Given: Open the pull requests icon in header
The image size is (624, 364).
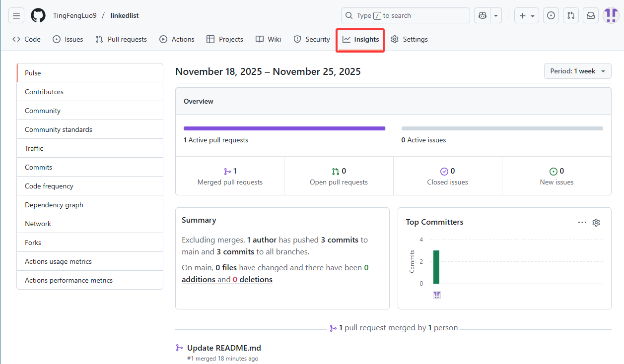Looking at the screenshot, I should [571, 15].
